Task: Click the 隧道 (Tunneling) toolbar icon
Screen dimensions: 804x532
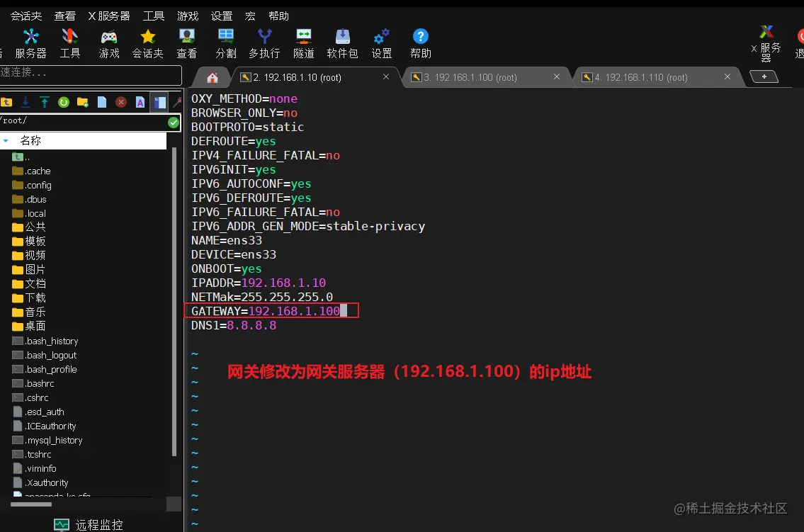Action: [x=303, y=43]
